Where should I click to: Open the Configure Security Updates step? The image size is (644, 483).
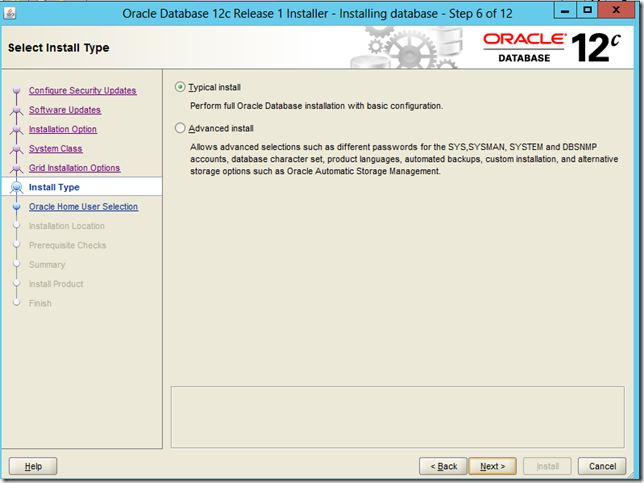click(x=83, y=90)
